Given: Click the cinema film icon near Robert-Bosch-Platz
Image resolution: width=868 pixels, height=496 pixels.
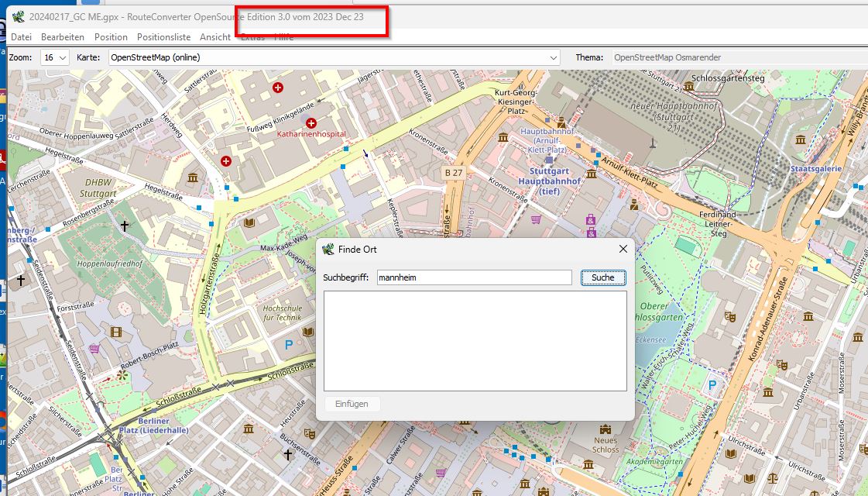Looking at the screenshot, I should [116, 332].
